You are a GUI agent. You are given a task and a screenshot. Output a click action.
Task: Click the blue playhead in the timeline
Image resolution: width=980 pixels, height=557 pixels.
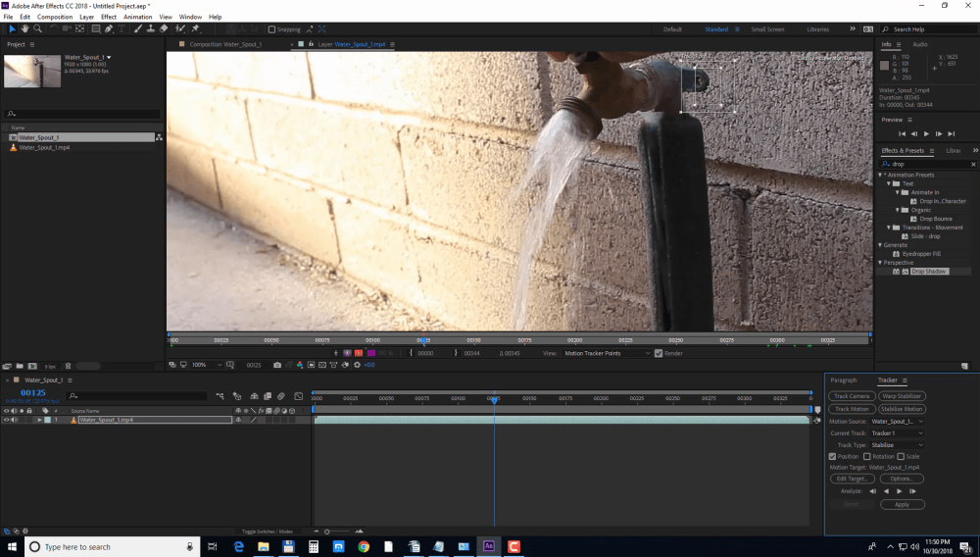pyautogui.click(x=494, y=399)
